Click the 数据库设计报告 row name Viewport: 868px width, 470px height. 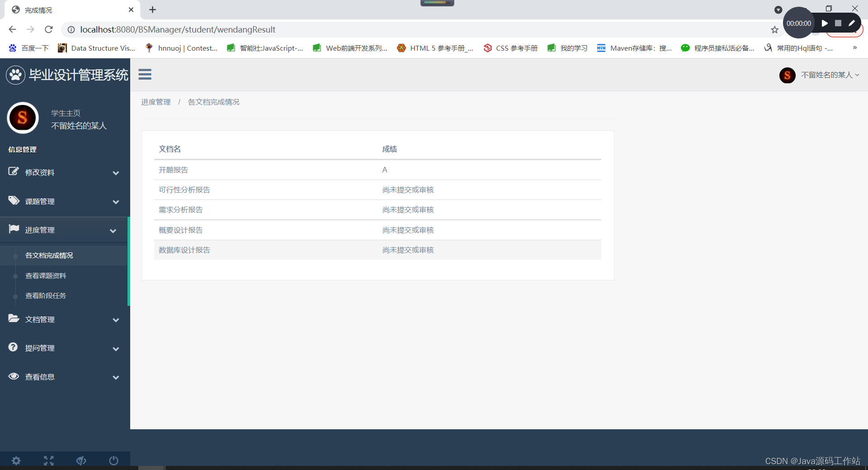click(184, 250)
